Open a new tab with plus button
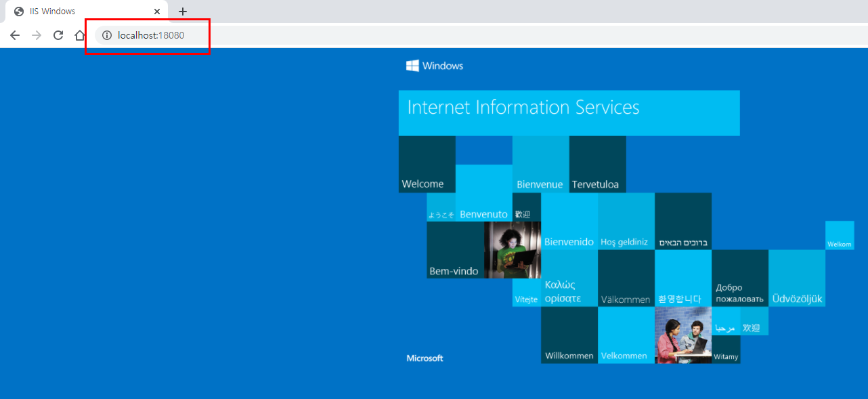This screenshot has width=868, height=399. (183, 12)
